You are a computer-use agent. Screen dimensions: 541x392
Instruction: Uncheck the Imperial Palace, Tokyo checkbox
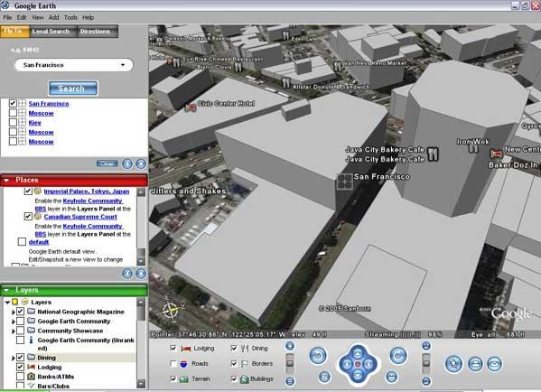tap(28, 191)
